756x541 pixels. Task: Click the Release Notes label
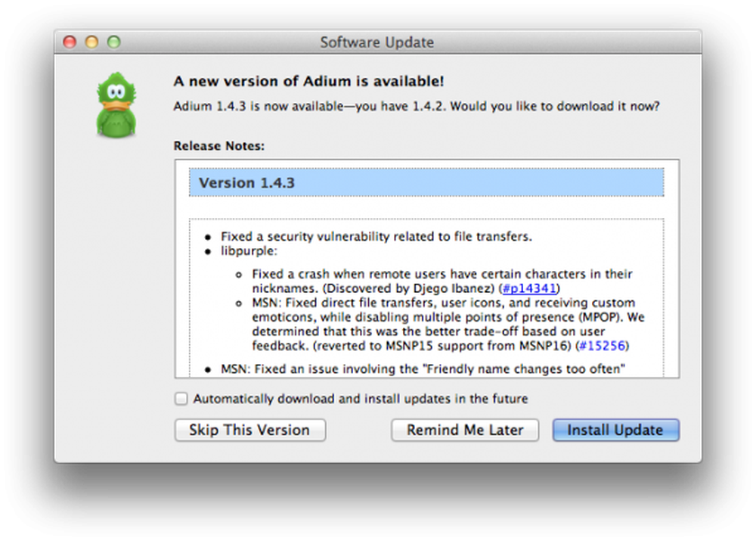tap(206, 145)
